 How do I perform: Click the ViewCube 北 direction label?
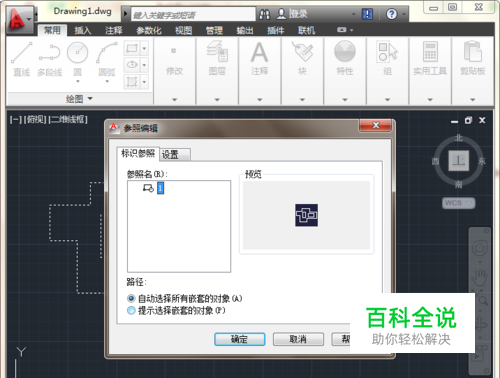[x=459, y=138]
